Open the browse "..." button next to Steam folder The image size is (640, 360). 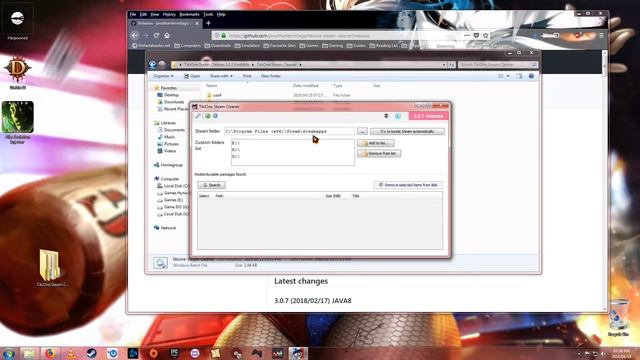point(362,131)
